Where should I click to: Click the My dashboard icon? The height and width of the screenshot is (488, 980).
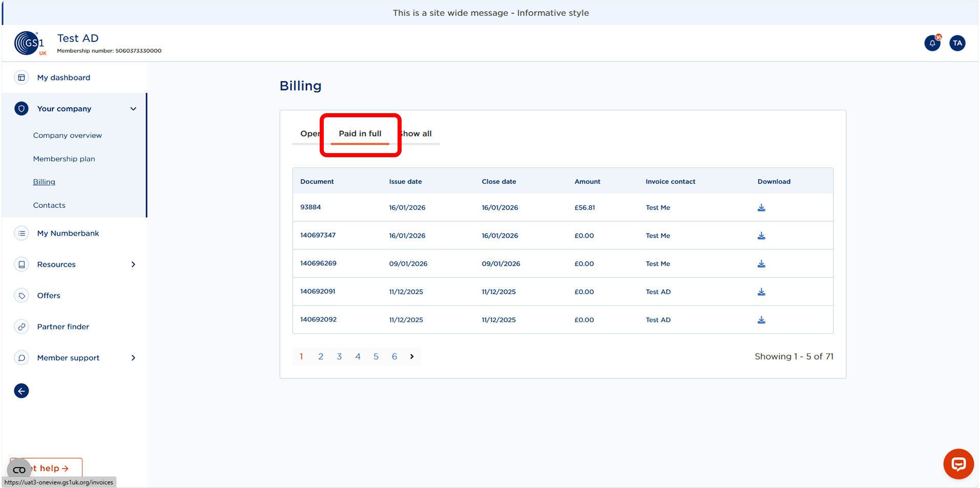pyautogui.click(x=21, y=77)
